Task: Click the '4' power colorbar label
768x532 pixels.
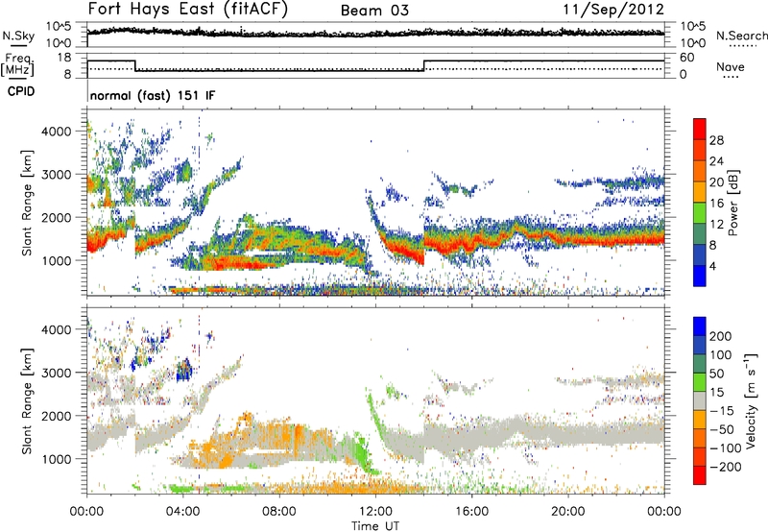Action: click(712, 267)
